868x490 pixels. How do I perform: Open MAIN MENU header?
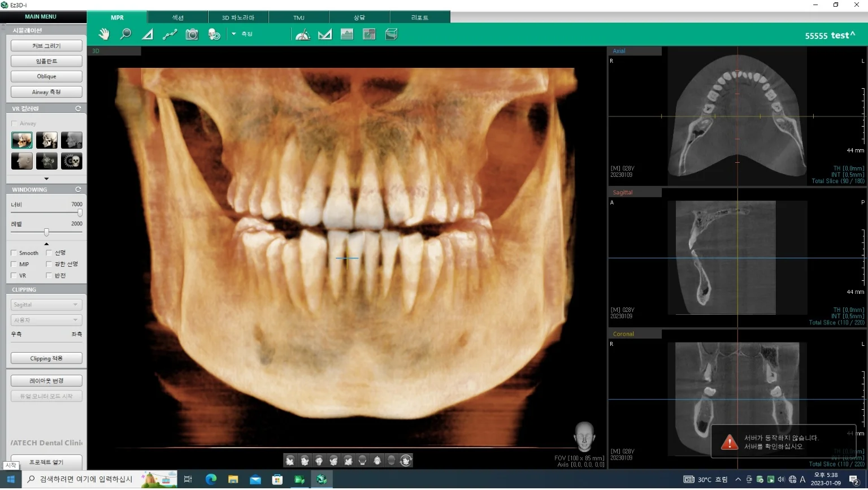click(x=41, y=17)
